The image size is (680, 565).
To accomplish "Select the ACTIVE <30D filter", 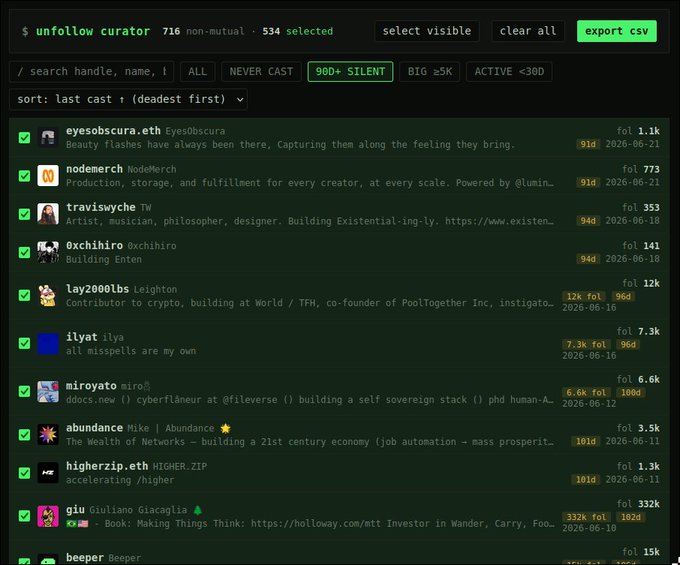I will (509, 72).
